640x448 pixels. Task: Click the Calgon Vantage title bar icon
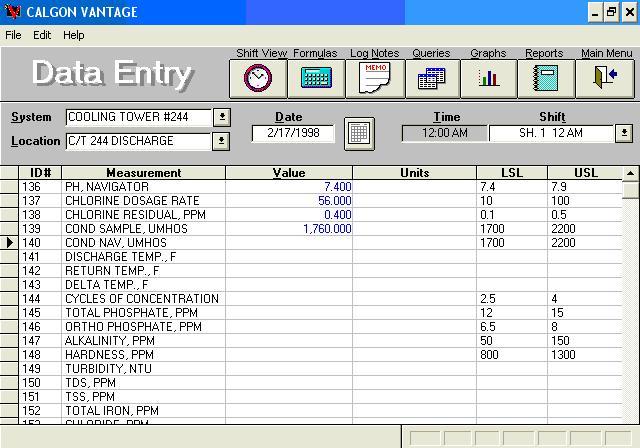pos(12,11)
